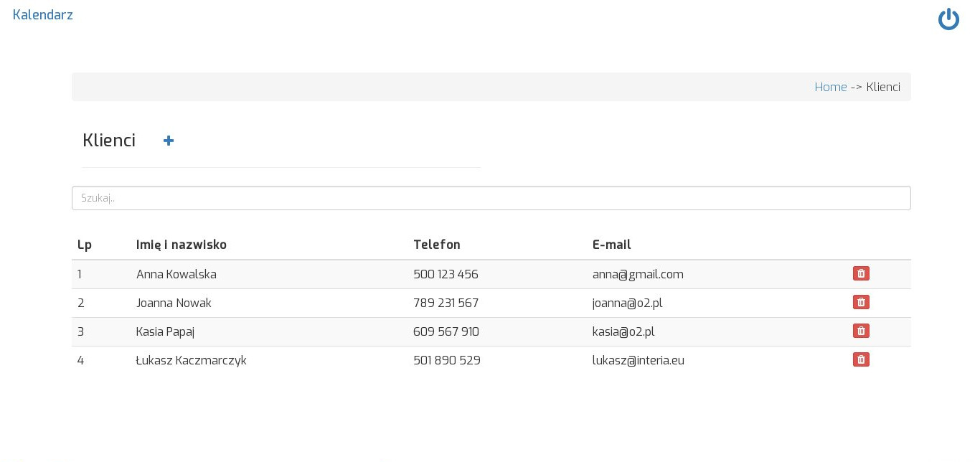Add a new client with plus icon
Viewport: 980px width, 462px height.
point(169,141)
